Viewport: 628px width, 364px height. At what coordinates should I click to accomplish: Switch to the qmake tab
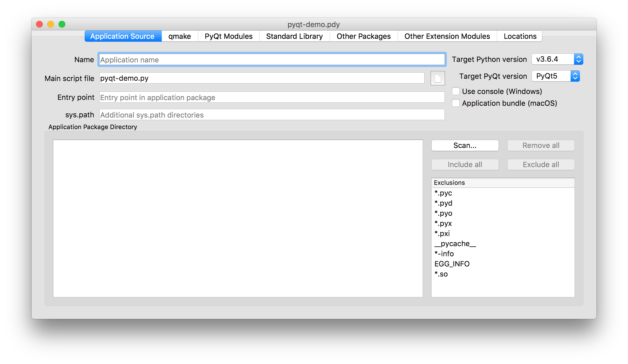click(x=180, y=36)
